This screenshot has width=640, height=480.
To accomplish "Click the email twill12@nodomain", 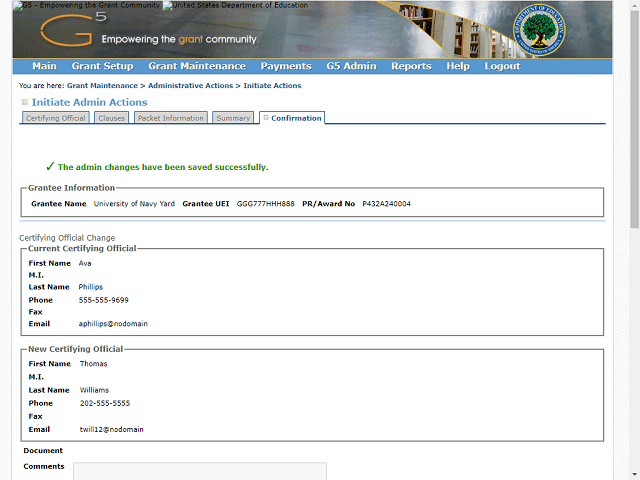I will [111, 429].
